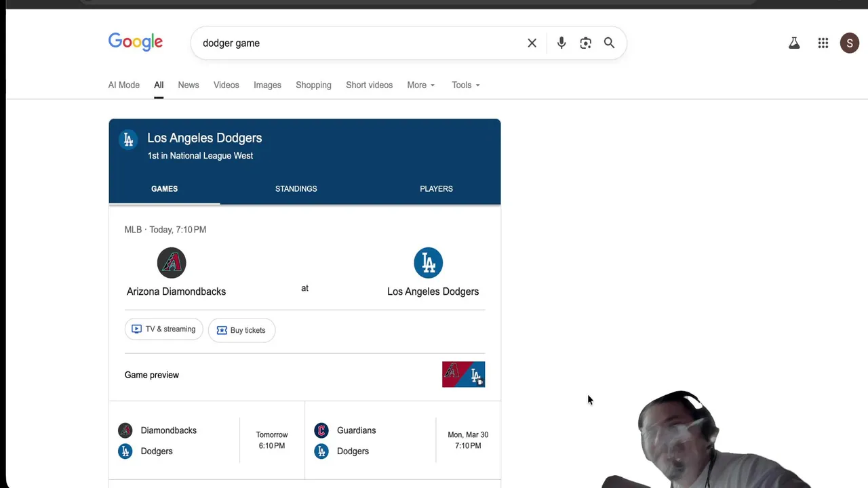Switch to AI Mode tab
Image resolution: width=868 pixels, height=488 pixels.
pyautogui.click(x=124, y=85)
